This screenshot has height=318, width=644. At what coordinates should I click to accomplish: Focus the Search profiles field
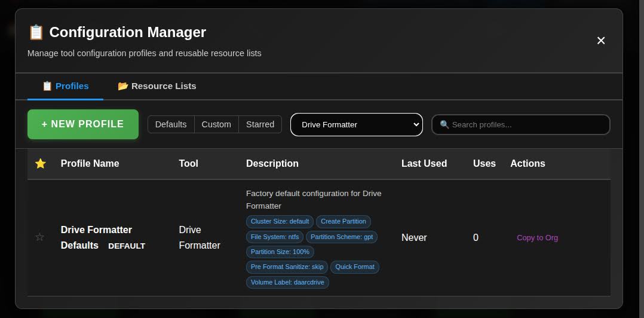521,124
